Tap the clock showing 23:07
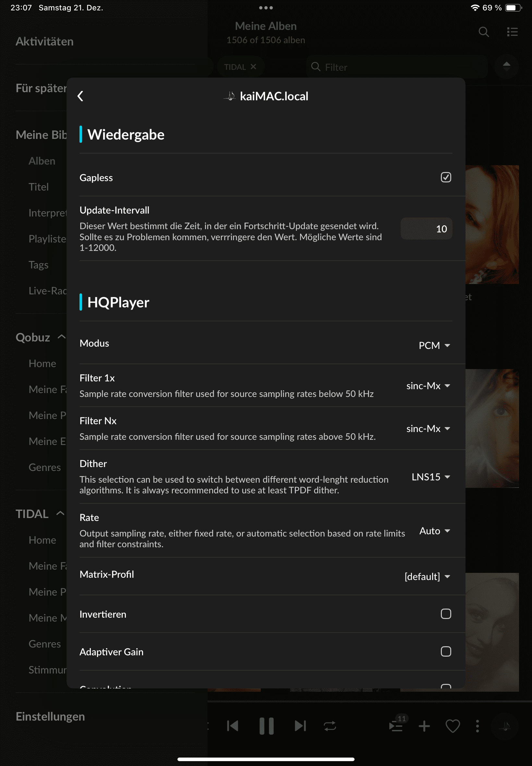532x766 pixels. (21, 8)
